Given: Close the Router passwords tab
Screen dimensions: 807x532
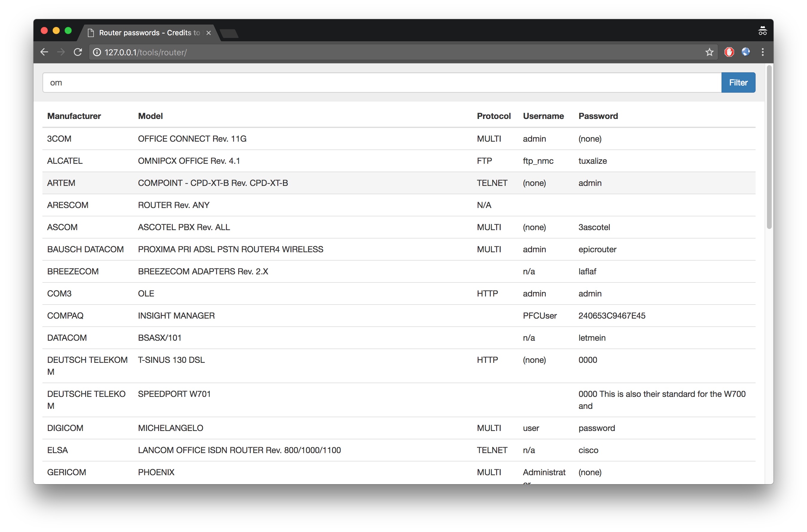Looking at the screenshot, I should click(x=209, y=33).
